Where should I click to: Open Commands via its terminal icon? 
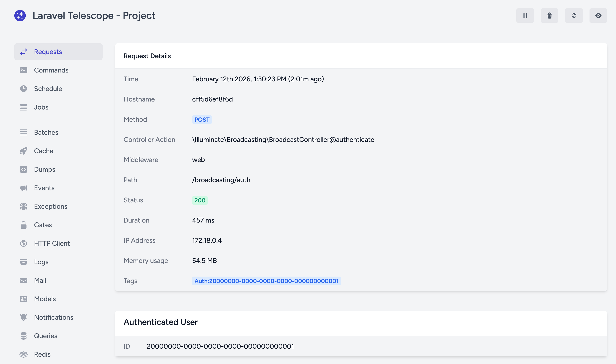pos(24,70)
